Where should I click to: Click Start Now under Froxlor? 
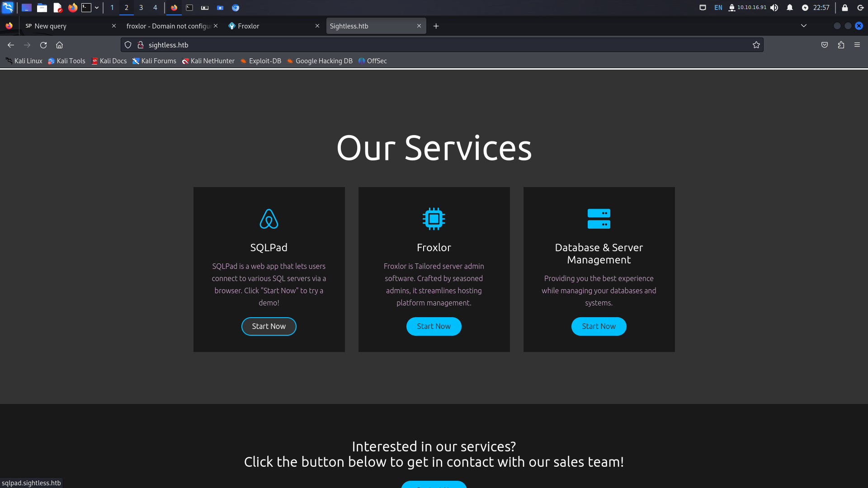(x=434, y=326)
